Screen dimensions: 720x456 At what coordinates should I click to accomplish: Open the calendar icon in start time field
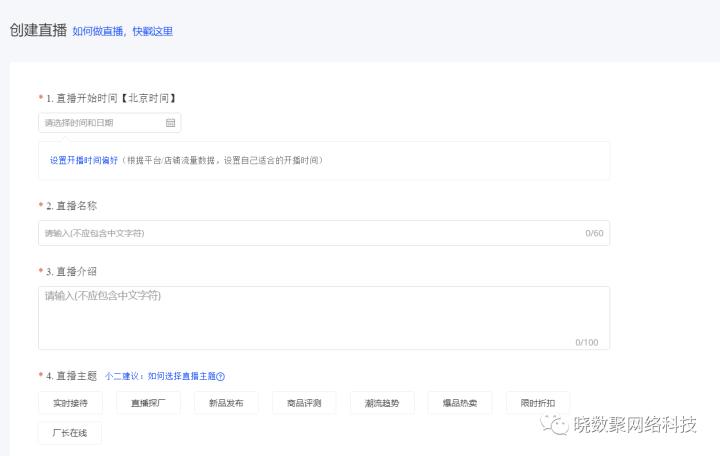click(x=170, y=123)
